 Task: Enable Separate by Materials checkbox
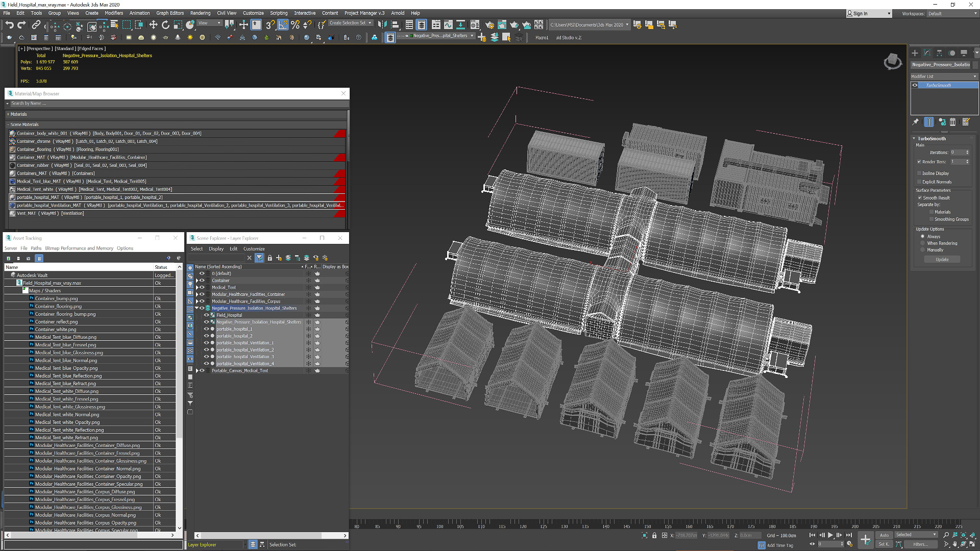click(932, 212)
